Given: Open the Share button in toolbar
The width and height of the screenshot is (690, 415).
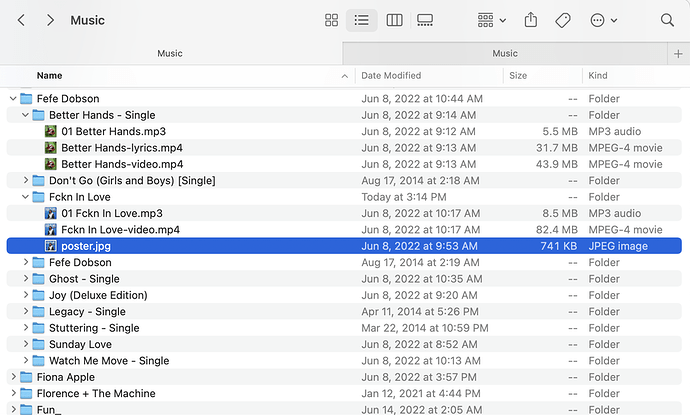Looking at the screenshot, I should [x=531, y=20].
